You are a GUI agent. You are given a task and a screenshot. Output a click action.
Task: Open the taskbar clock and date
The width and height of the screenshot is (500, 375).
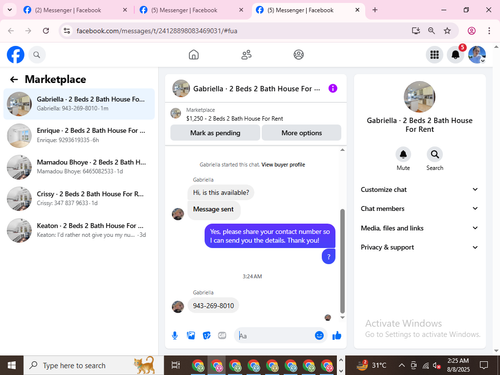click(x=458, y=365)
